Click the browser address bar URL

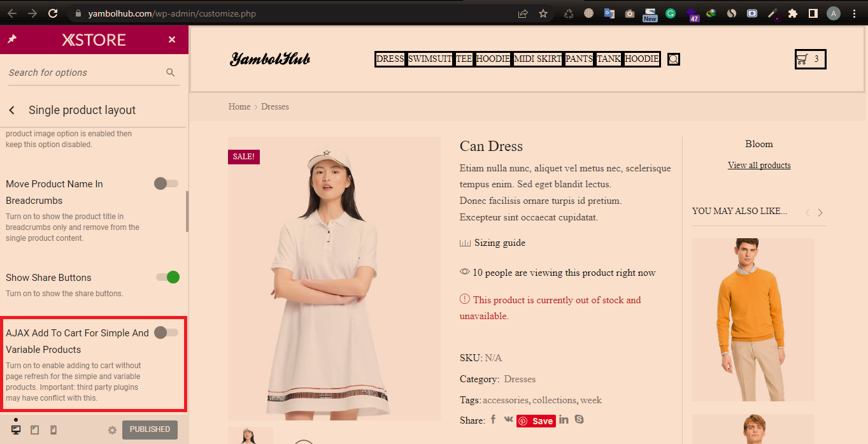[x=172, y=13]
